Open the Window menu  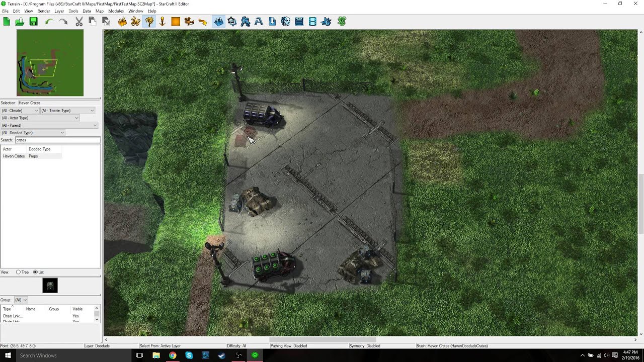[x=136, y=11]
